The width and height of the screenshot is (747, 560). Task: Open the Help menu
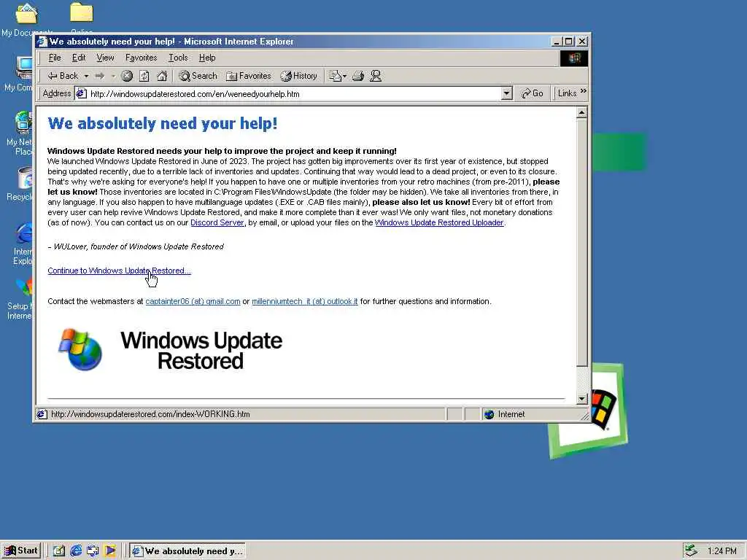point(207,58)
